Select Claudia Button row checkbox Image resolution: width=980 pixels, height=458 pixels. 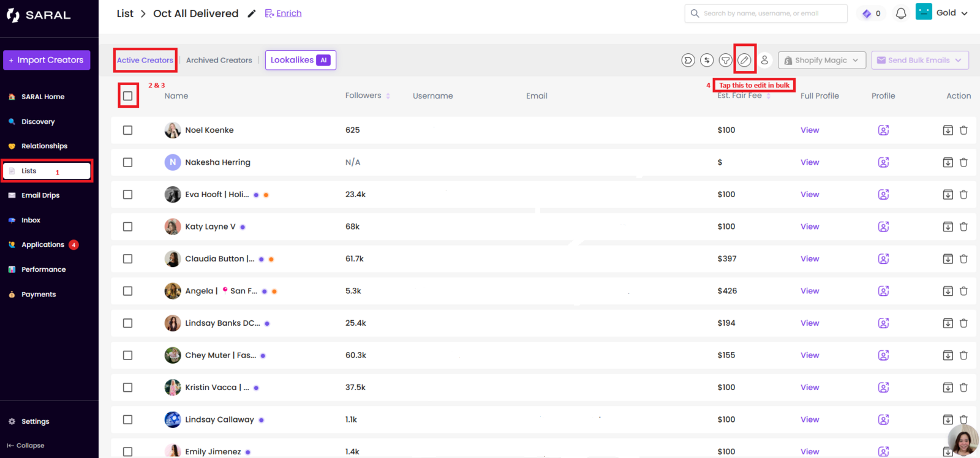[127, 258]
